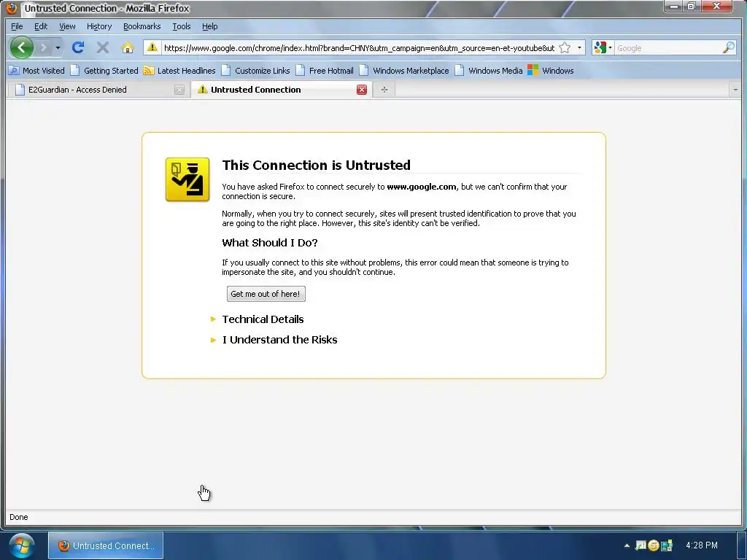Open the Getting Started bookmark

click(x=104, y=71)
